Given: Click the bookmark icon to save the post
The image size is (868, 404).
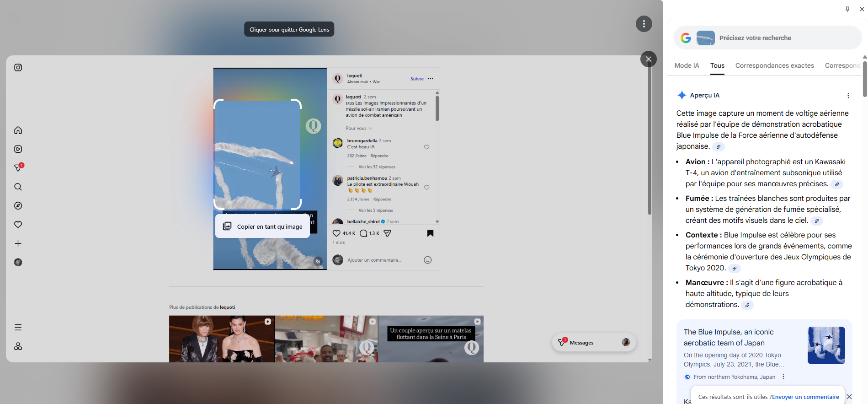Looking at the screenshot, I should tap(430, 233).
